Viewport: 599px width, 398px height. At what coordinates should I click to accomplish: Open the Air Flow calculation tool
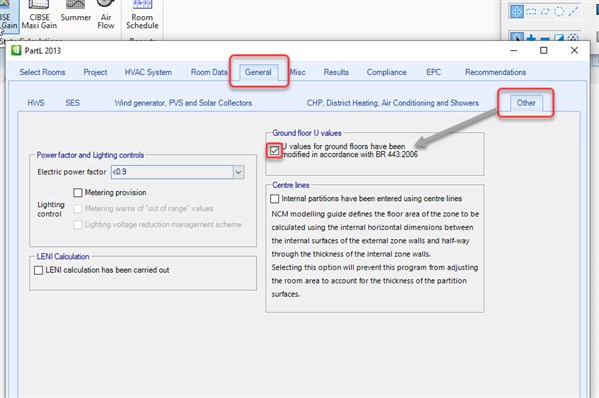[106, 15]
